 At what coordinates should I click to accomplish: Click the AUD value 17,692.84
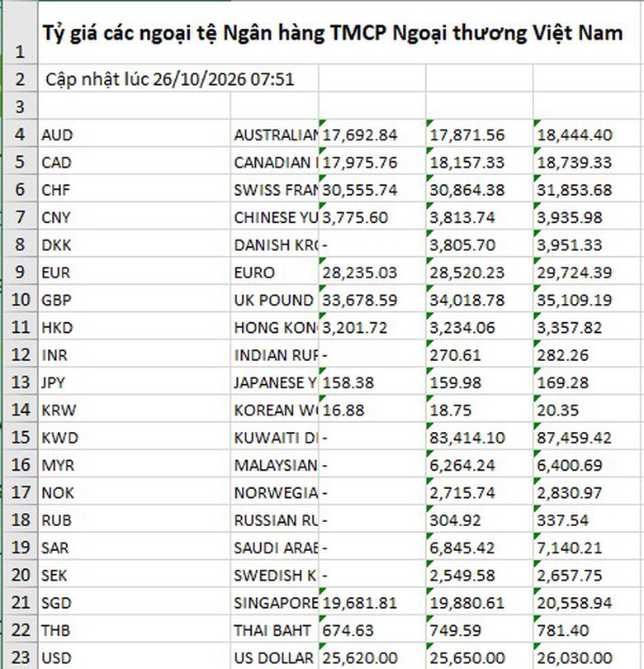(x=372, y=134)
